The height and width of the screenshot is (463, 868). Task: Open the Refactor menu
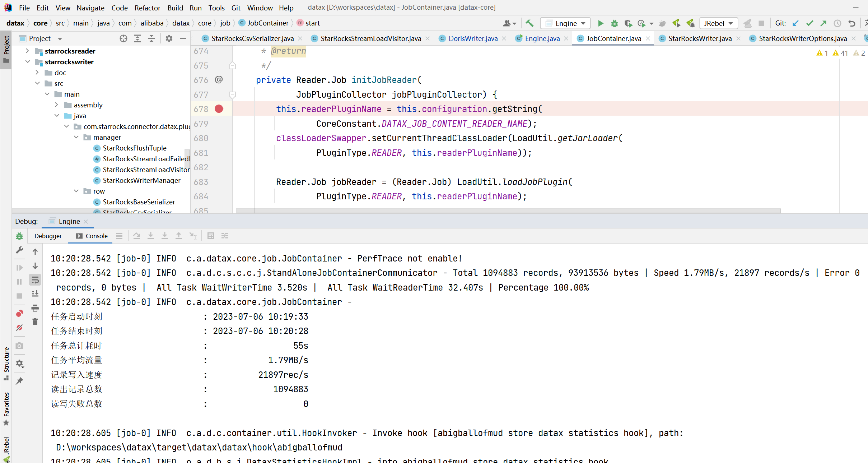[147, 8]
